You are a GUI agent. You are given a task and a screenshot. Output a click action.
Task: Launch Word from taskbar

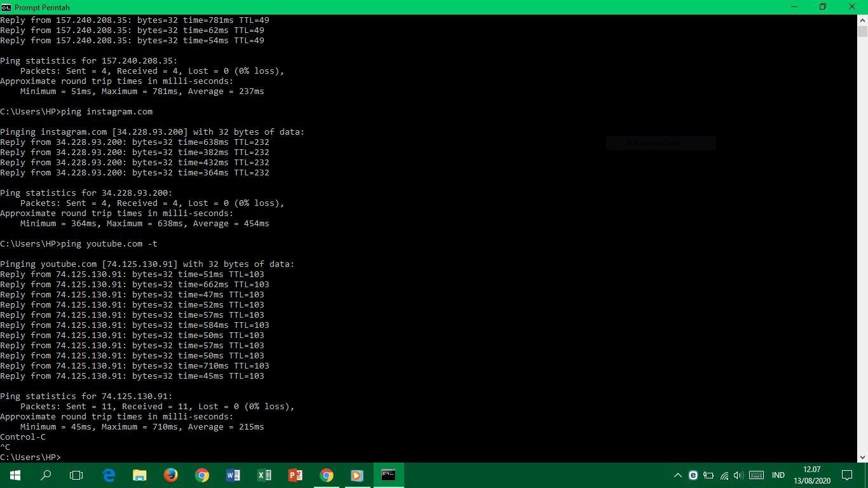(233, 475)
